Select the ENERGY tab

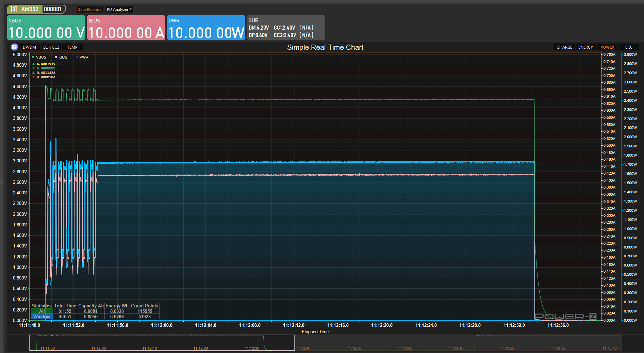click(585, 47)
